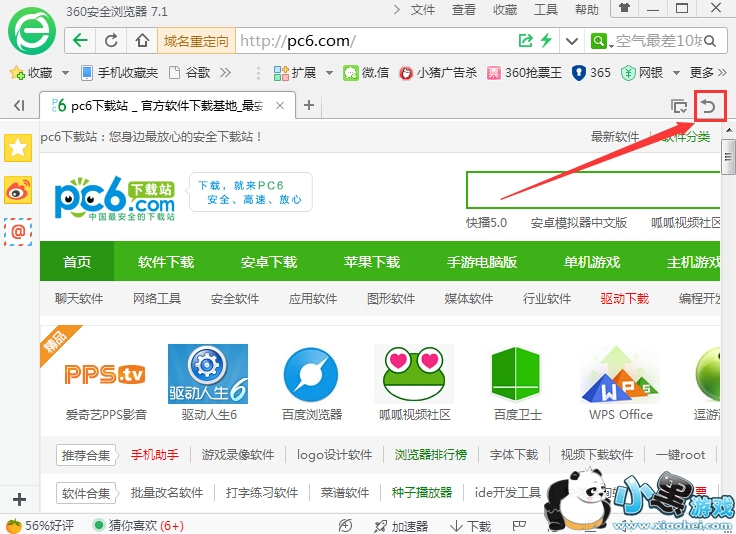
Task: Open 呱呱视频社区 frog thumbnail
Action: pyautogui.click(x=414, y=374)
